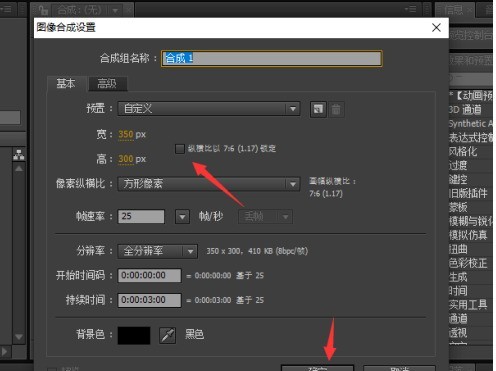This screenshot has width=496, height=371.
Task: Click flowchart icon in left panel
Action: coord(19,155)
